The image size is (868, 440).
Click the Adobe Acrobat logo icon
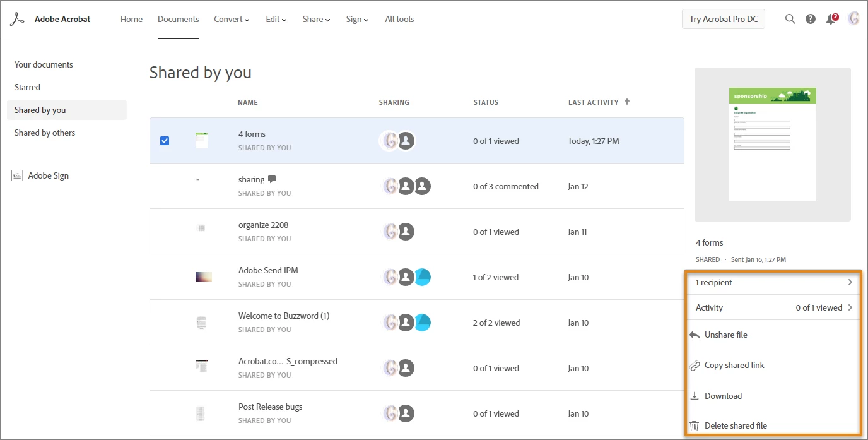pos(16,19)
